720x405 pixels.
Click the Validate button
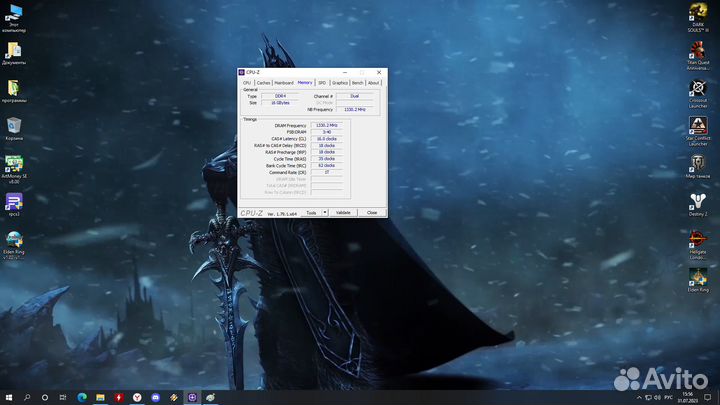343,213
